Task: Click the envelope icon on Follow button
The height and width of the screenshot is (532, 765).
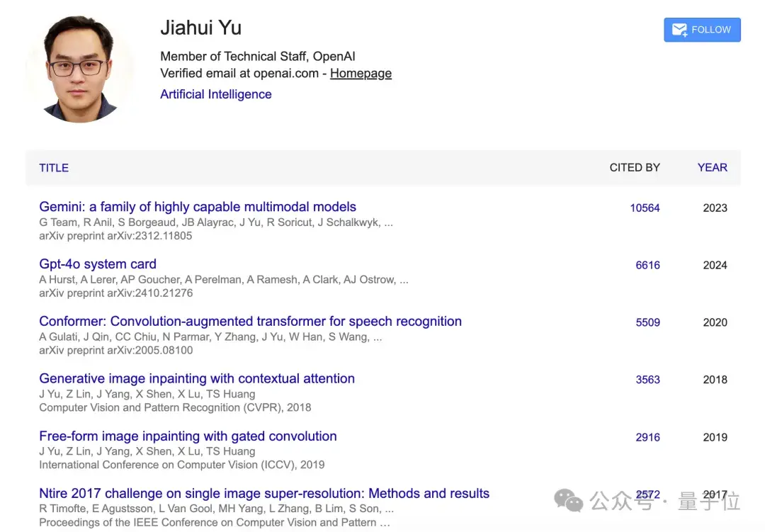Action: (x=679, y=30)
